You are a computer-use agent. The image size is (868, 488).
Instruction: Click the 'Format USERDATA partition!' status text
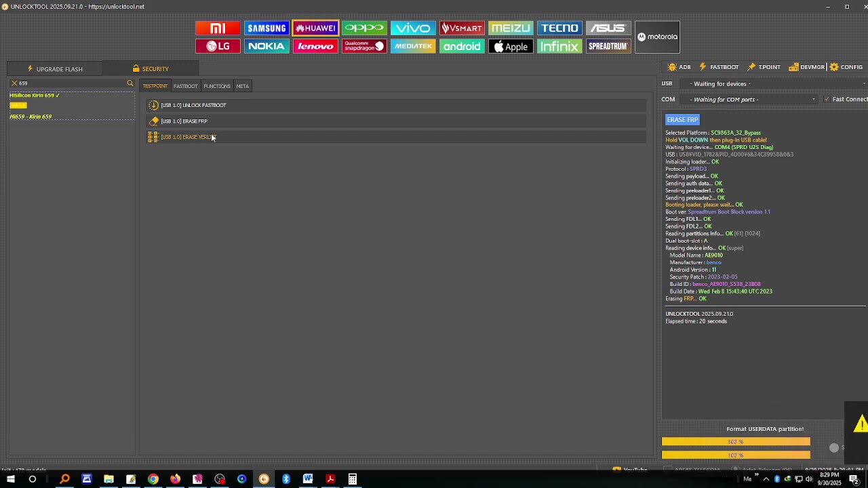click(x=765, y=429)
